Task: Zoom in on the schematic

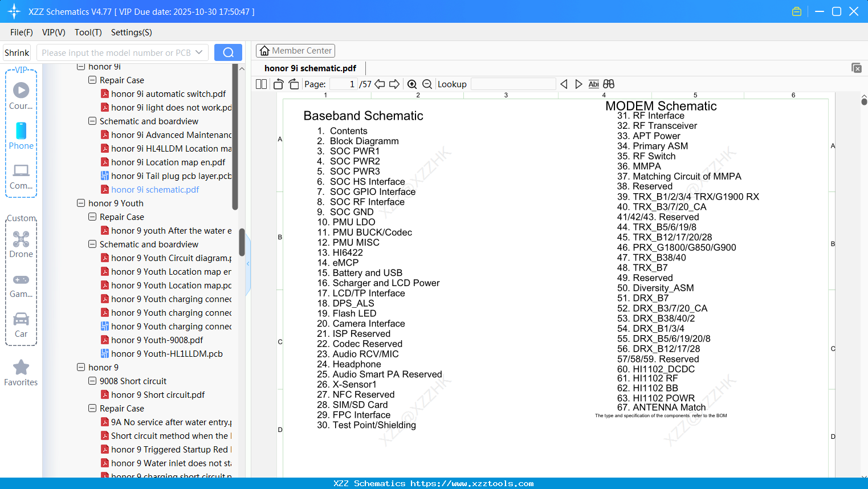Action: point(412,84)
